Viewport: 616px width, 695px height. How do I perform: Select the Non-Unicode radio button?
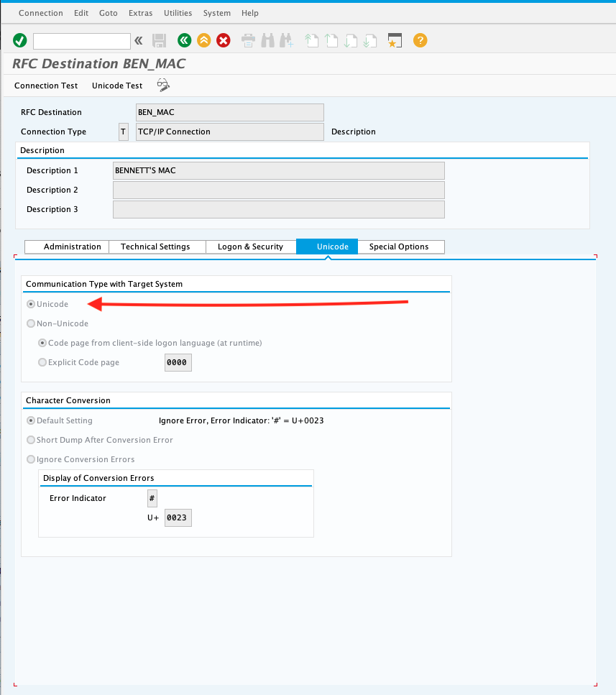(31, 323)
